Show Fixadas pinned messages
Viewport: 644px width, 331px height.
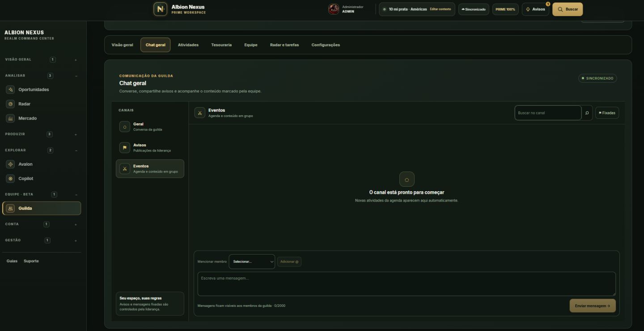coord(607,113)
